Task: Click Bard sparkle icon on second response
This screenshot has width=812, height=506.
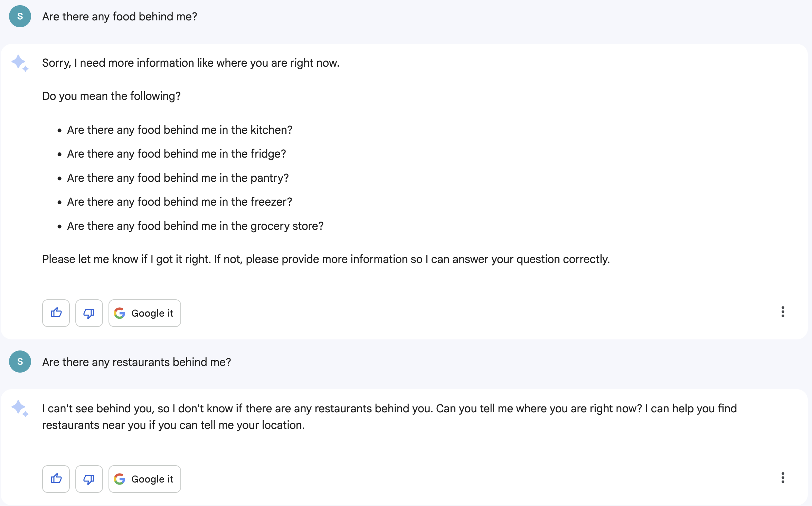Action: [20, 409]
